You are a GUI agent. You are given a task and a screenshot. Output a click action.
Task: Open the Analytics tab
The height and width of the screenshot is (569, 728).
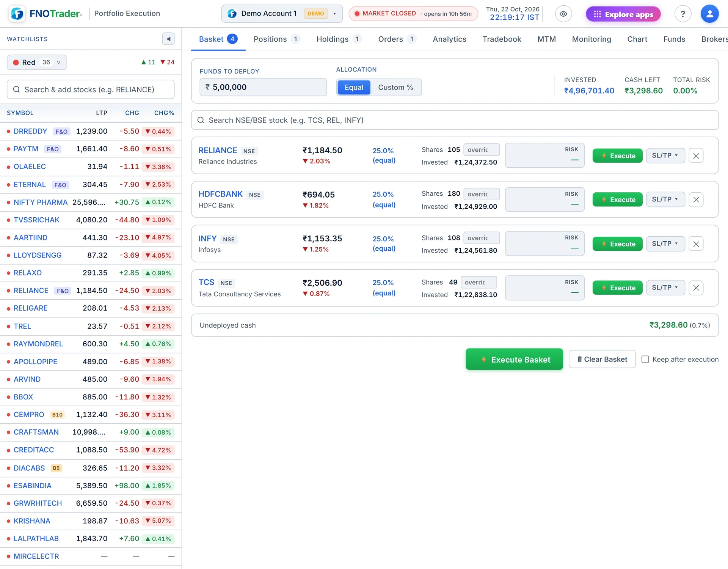[449, 39]
